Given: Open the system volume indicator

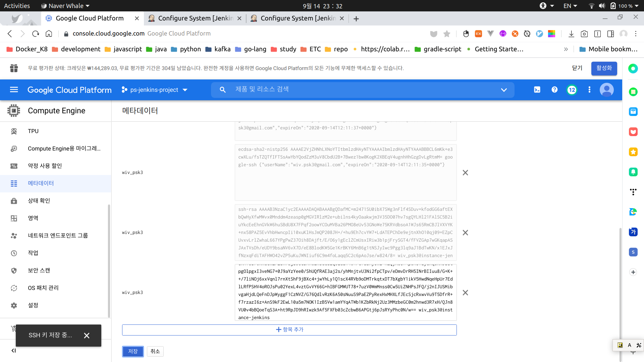Looking at the screenshot, I should pos(602,6).
